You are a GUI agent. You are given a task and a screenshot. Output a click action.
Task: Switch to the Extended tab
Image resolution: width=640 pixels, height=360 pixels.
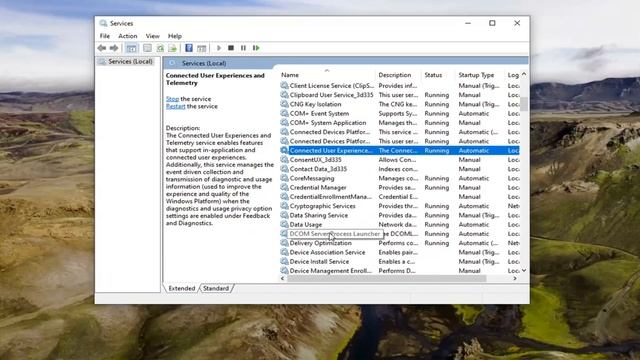[x=182, y=288]
